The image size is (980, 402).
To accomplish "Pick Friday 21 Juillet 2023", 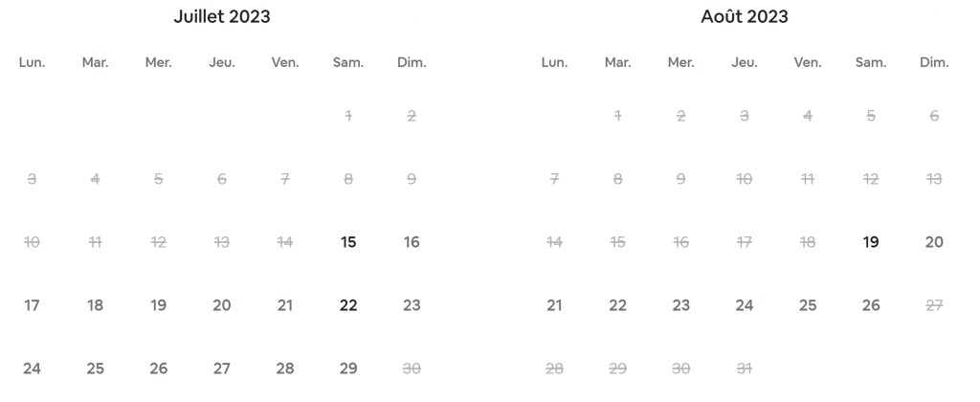I will click(285, 305).
